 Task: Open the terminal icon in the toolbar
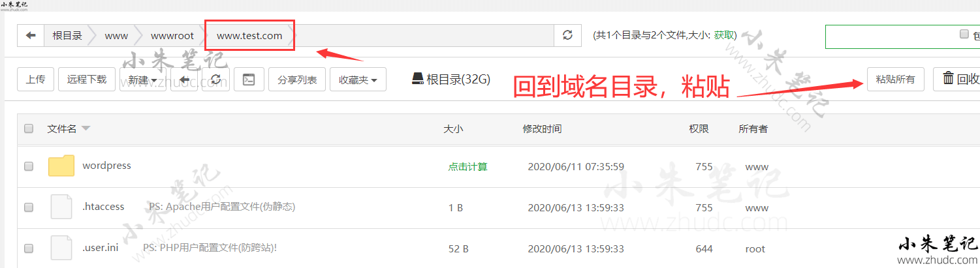(249, 80)
